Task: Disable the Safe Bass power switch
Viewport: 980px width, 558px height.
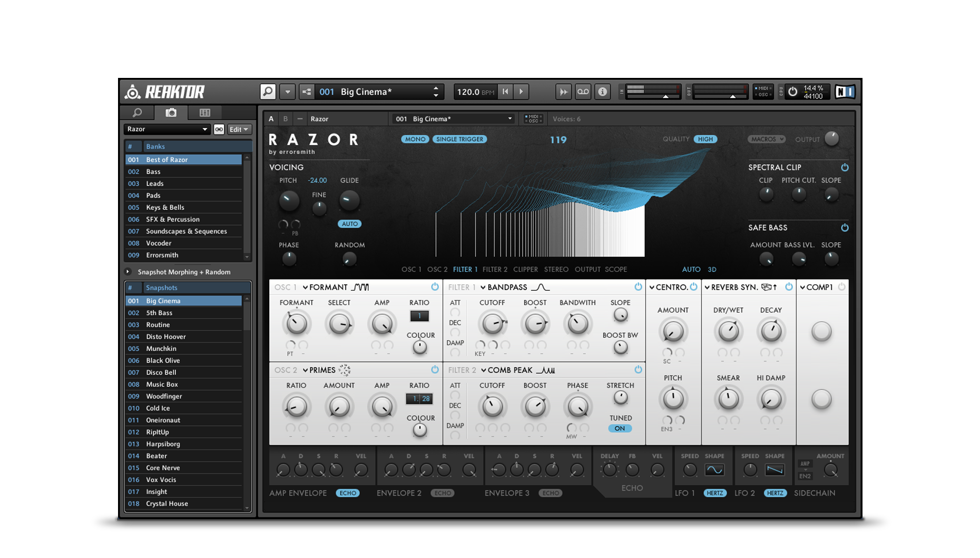Action: 845,227
